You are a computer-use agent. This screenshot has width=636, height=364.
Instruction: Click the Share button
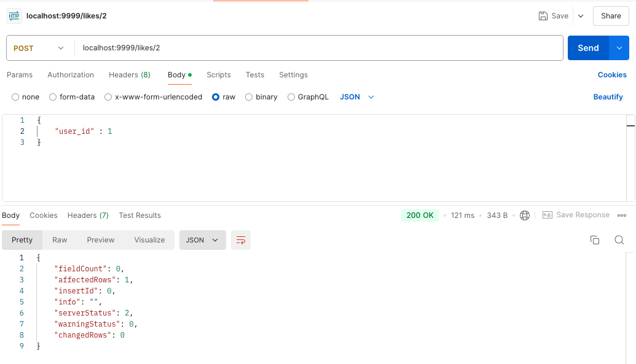[611, 16]
